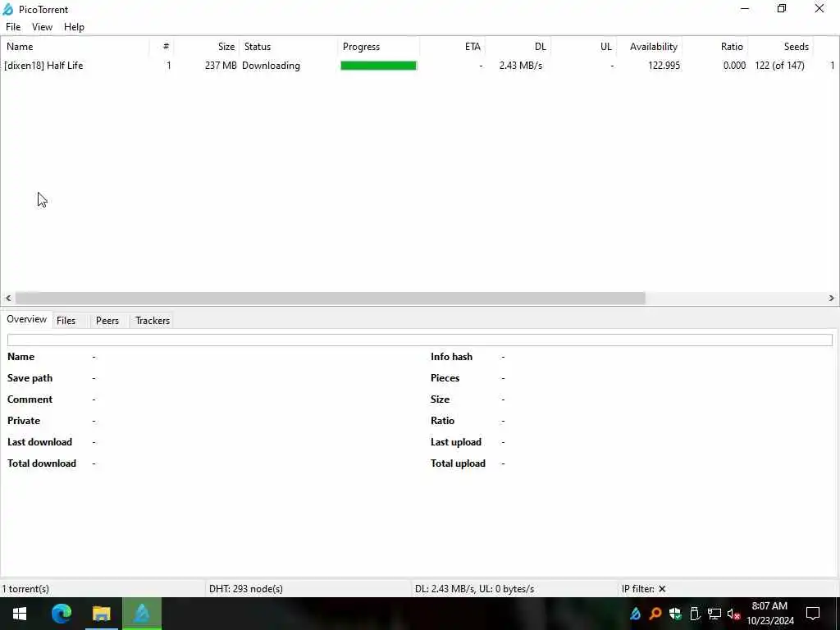This screenshot has width=840, height=630.
Task: Click the 1 torrent(s) status bar entry
Action: 25,589
